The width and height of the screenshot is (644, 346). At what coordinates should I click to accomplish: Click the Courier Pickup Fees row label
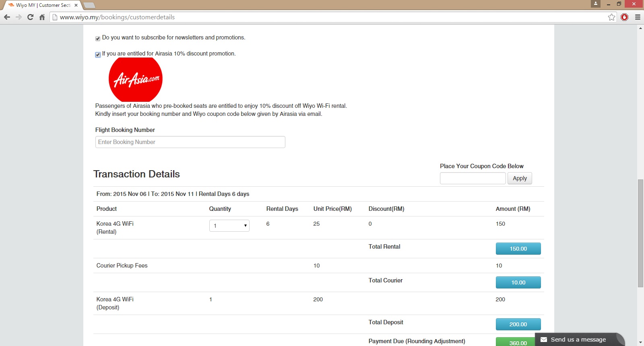[x=122, y=266]
